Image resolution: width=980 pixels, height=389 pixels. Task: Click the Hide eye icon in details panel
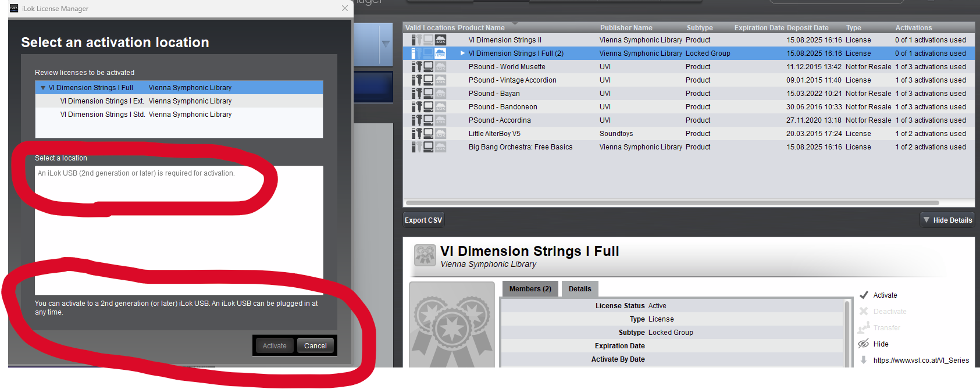864,344
